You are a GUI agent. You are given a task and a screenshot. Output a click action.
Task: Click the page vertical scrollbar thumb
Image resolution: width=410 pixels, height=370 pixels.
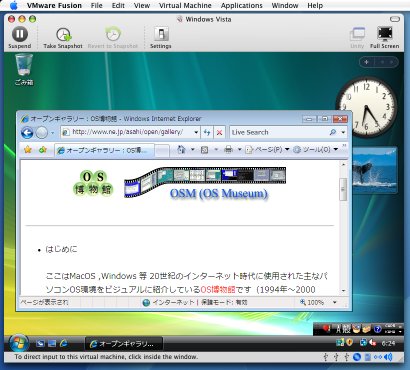click(343, 189)
